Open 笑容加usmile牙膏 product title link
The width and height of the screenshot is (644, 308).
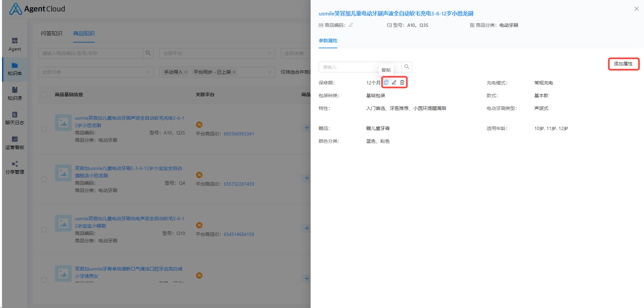click(x=129, y=272)
